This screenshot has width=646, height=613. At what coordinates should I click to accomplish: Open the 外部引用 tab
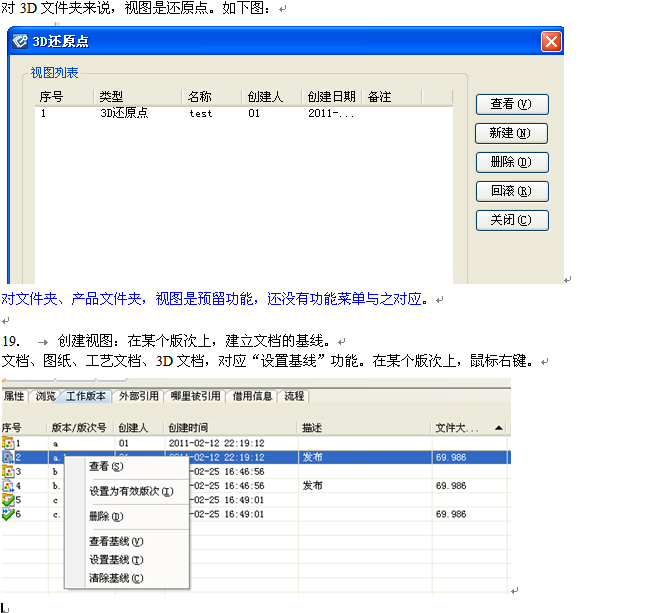(138, 396)
